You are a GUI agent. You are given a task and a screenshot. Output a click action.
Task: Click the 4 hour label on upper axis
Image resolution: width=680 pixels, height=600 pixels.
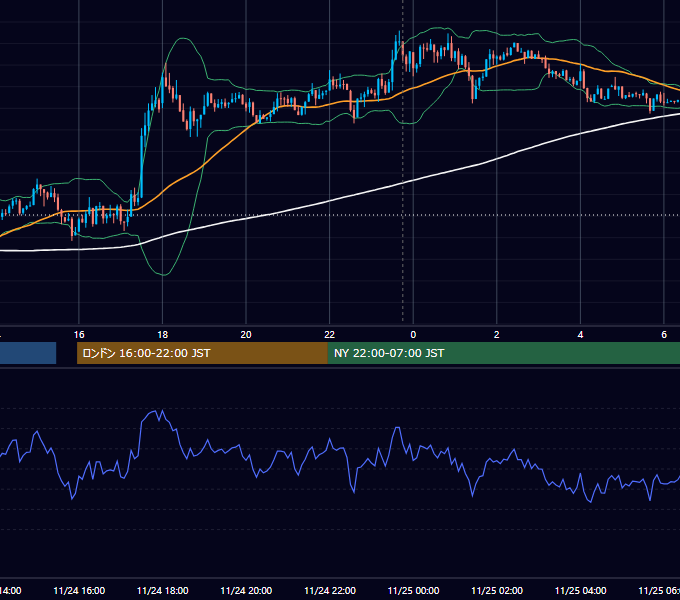(x=580, y=335)
